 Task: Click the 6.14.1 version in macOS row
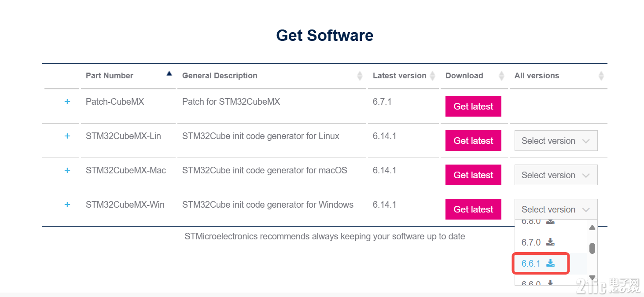[x=384, y=170]
